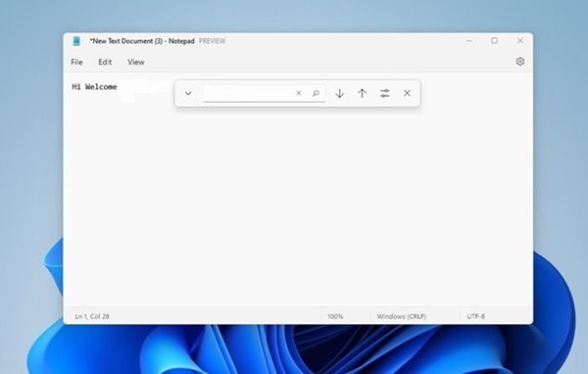This screenshot has width=588, height=374.
Task: Open the View menu
Action: tap(136, 63)
